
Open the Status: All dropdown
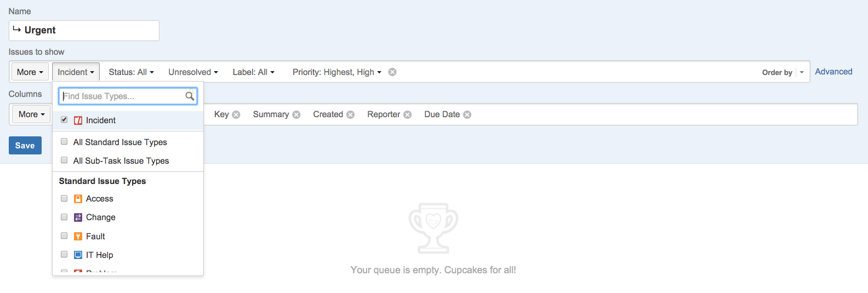pyautogui.click(x=131, y=72)
